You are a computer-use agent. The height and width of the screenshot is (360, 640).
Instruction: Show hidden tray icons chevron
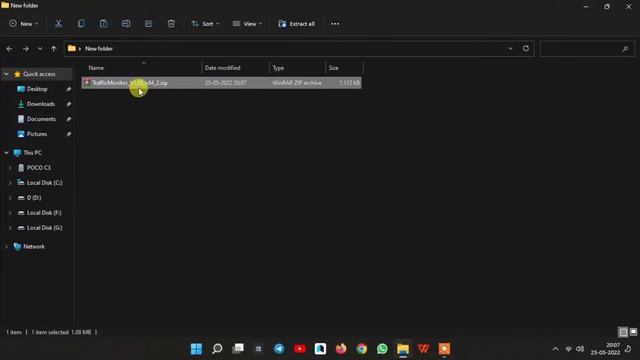[555, 349]
